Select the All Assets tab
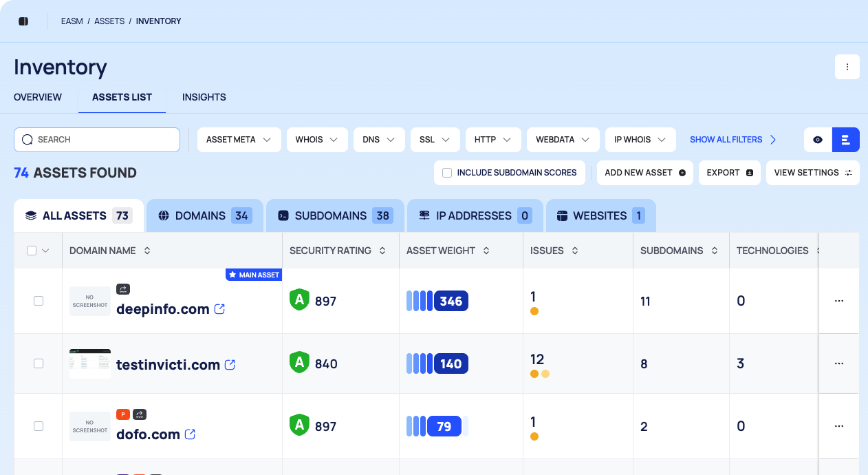This screenshot has width=868, height=475. 78,215
